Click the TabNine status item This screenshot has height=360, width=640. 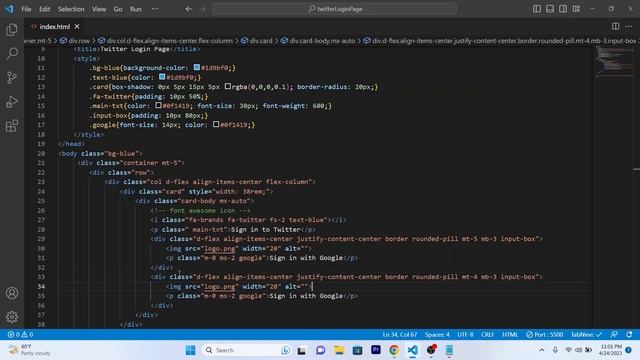pyautogui.click(x=586, y=335)
